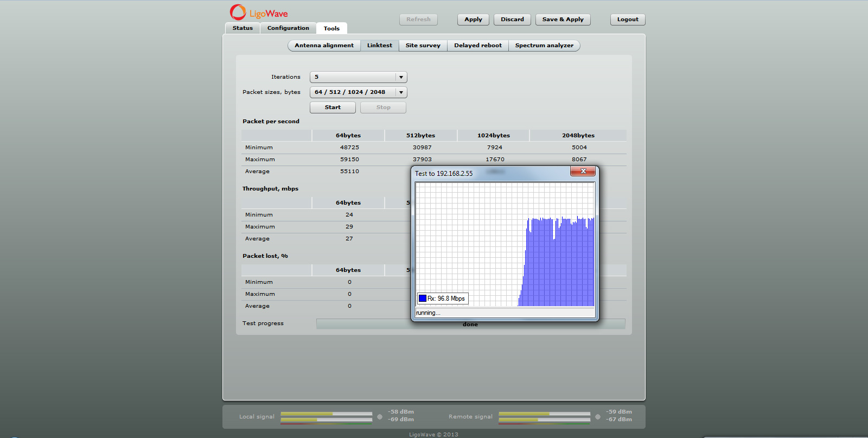Switch to the Status tab
The height and width of the screenshot is (438, 868).
click(242, 28)
